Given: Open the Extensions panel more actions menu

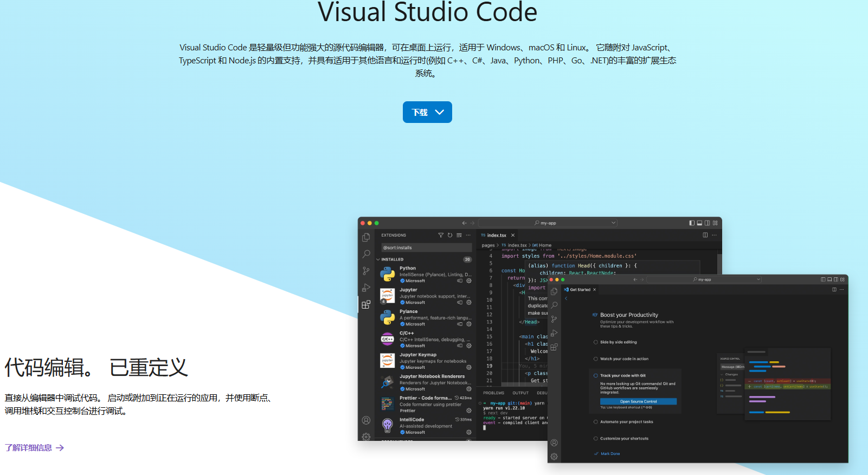Looking at the screenshot, I should pyautogui.click(x=468, y=235).
